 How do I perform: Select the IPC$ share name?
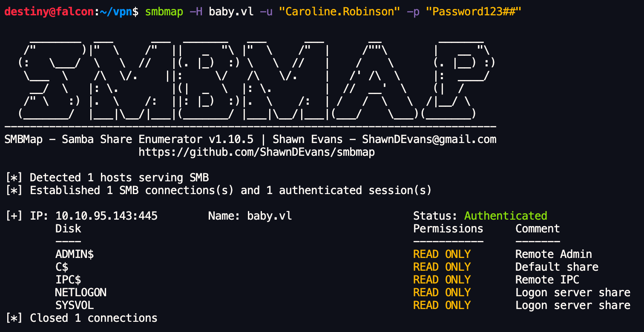[68, 280]
